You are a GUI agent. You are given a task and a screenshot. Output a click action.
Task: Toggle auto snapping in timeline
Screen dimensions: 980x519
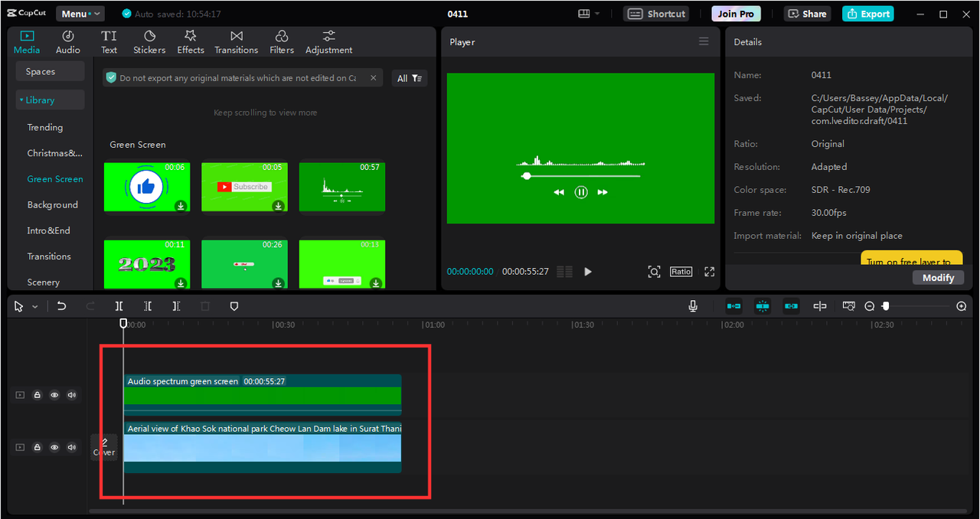763,306
